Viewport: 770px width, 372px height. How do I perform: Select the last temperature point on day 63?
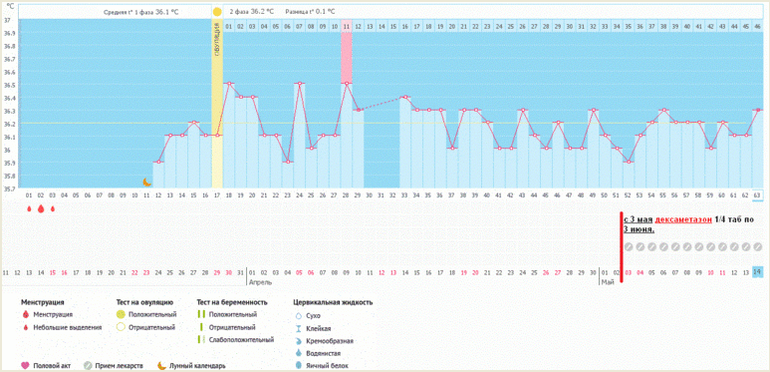[758, 110]
